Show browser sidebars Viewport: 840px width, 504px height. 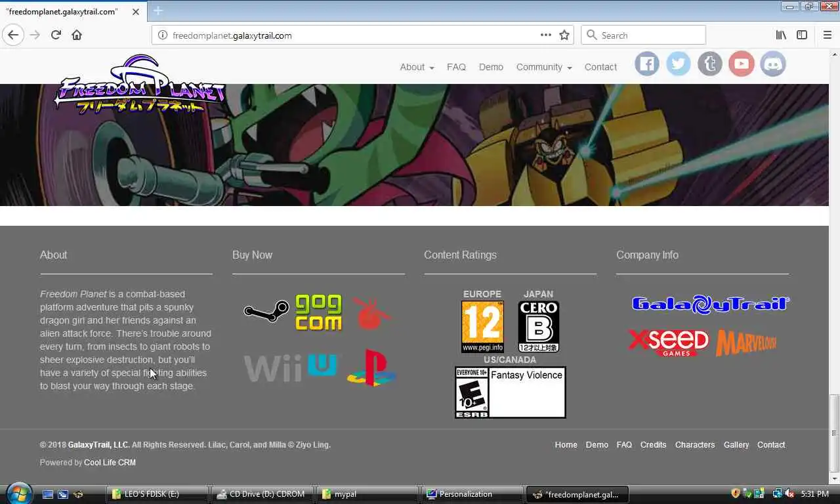(x=802, y=35)
